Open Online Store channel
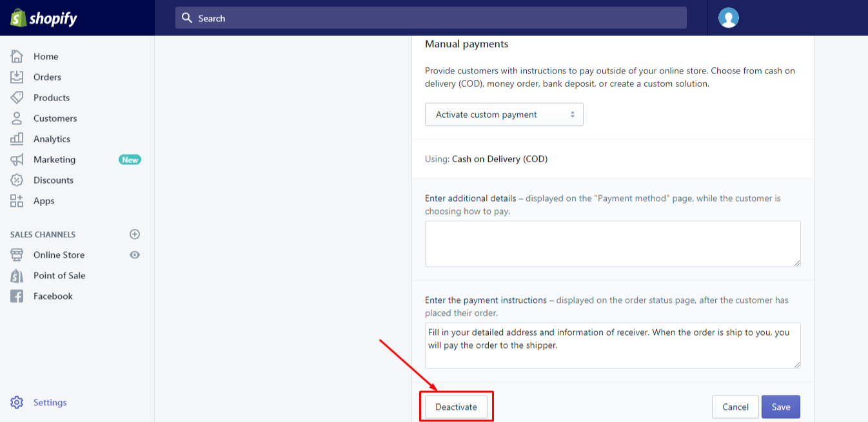This screenshot has width=868, height=422. [59, 255]
